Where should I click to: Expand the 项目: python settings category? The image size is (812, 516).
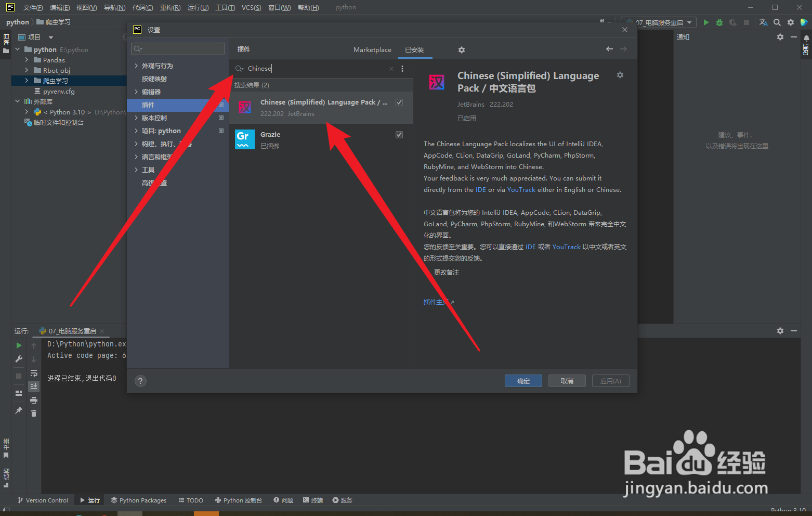136,131
